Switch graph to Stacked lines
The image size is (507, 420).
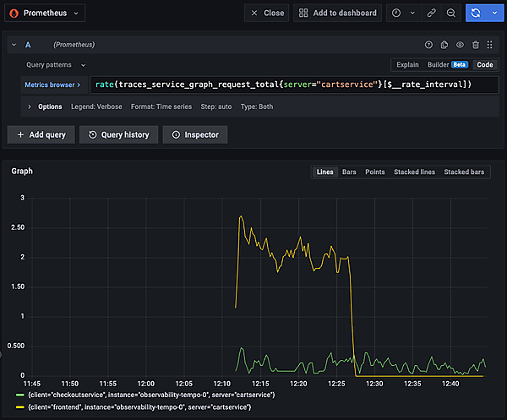(414, 172)
